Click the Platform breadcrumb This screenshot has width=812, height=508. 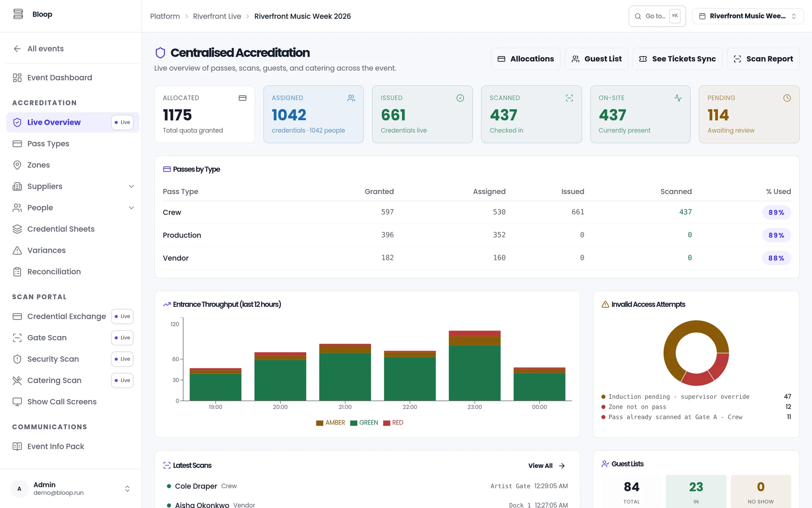tap(165, 16)
